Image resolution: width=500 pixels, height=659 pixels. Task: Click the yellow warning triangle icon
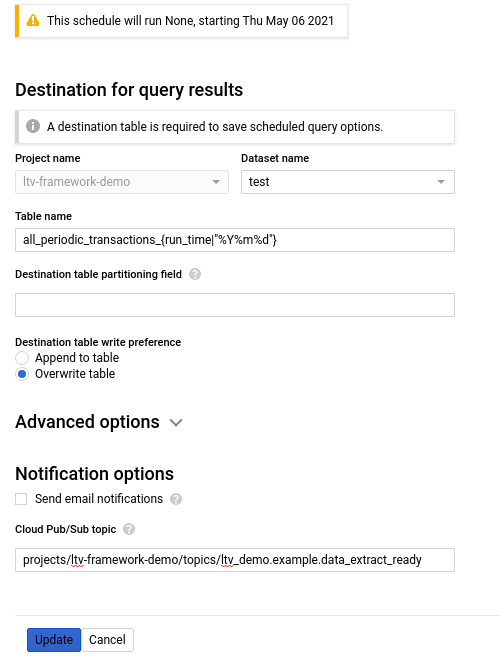pos(33,20)
